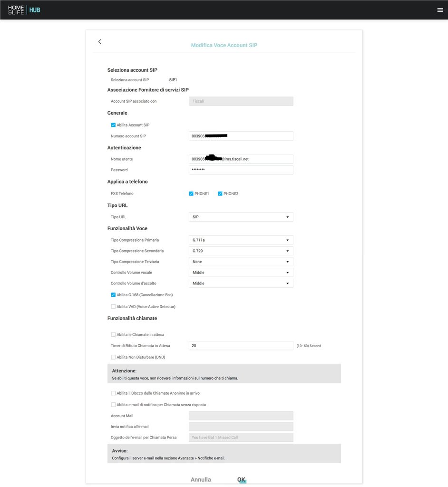Open the hamburger menu icon
This screenshot has width=448, height=487.
point(440,10)
